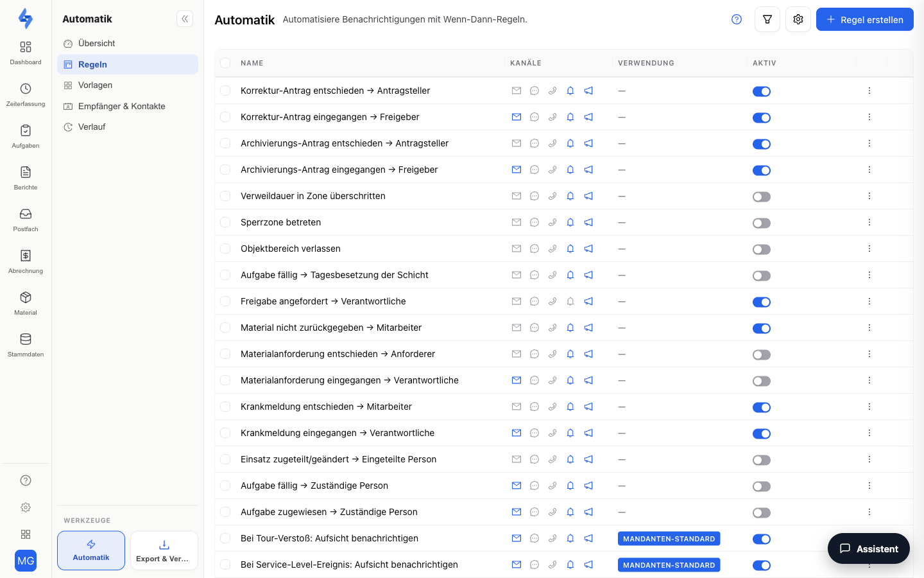Open the Verlauf section

point(128,127)
